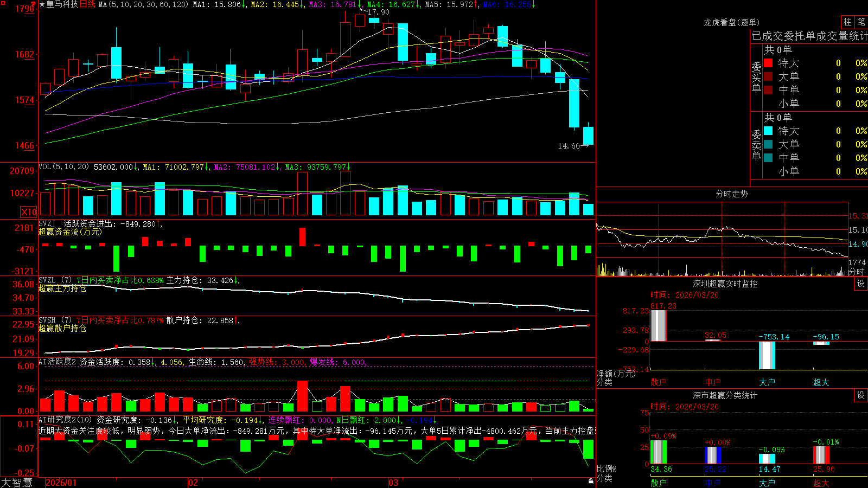This screenshot has height=488, width=868.
Task: Click the 委卖单 vertical label
Action: pos(756,145)
